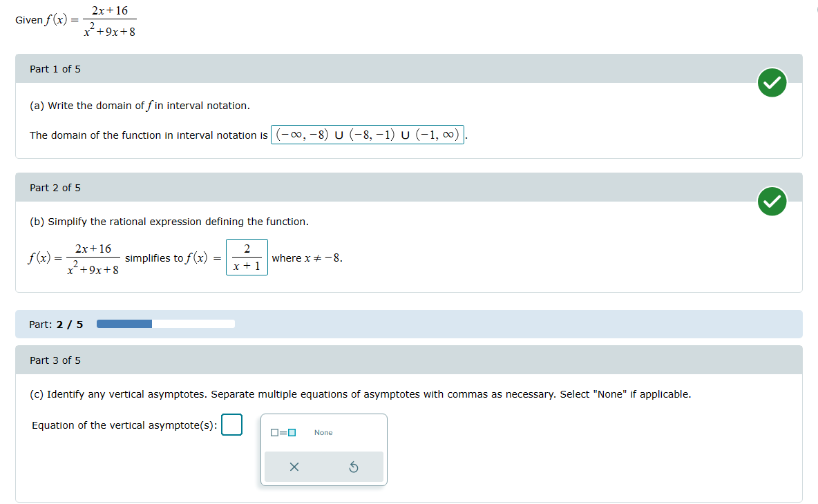The image size is (818, 504).
Task: Click the answer palette popup panel
Action: pos(323,449)
